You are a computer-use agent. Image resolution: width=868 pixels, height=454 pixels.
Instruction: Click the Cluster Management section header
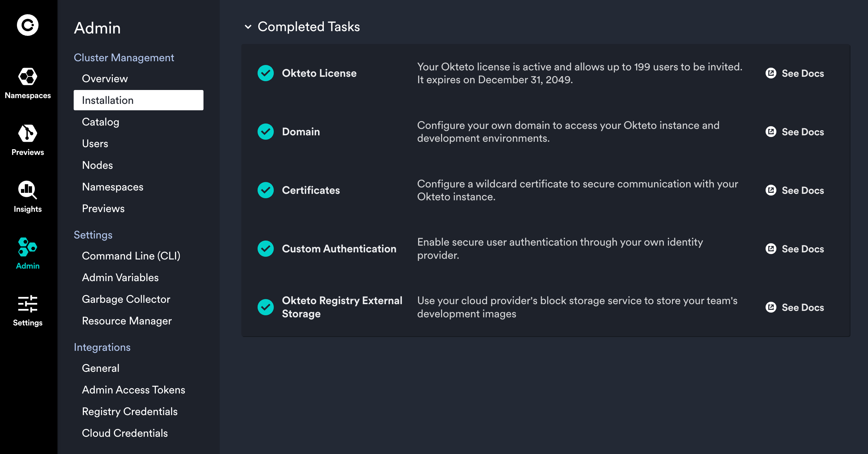[124, 58]
